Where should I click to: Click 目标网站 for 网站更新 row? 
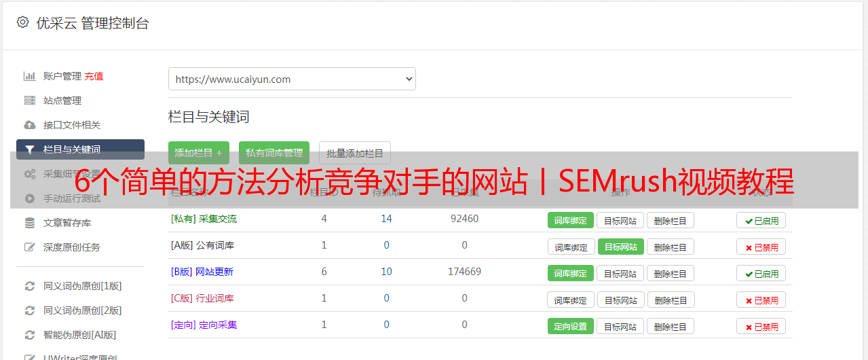coord(620,273)
